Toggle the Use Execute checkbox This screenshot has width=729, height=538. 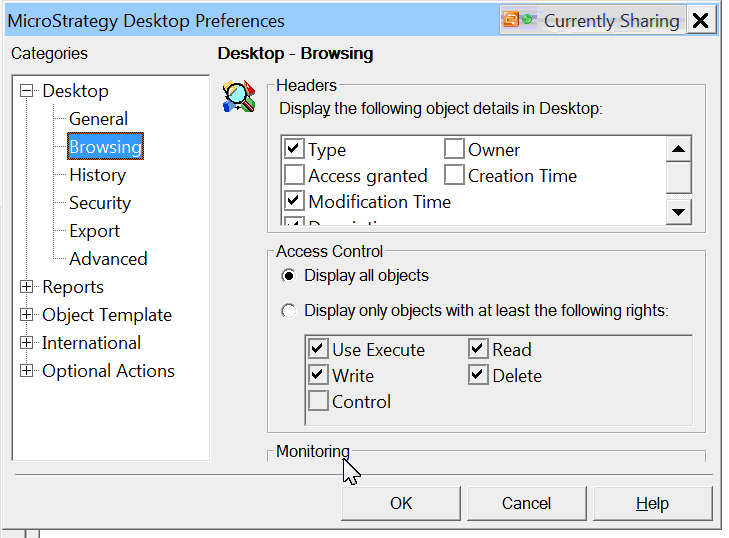(x=318, y=349)
